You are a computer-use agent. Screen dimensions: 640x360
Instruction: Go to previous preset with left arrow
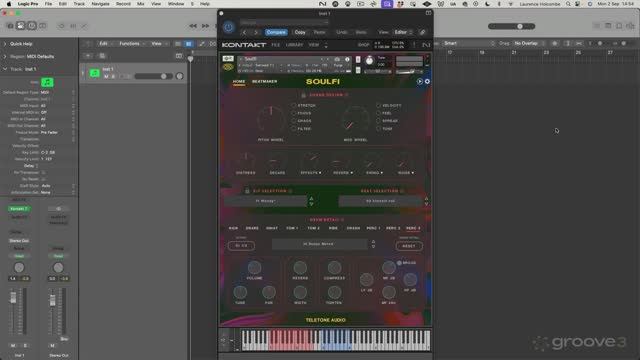(x=244, y=32)
